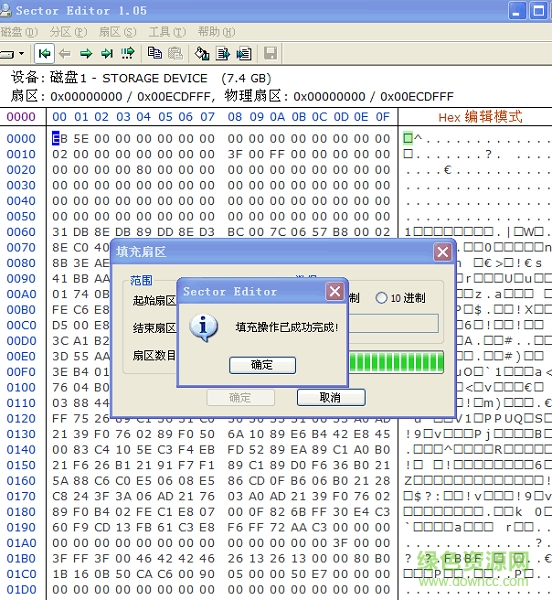
Task: Click byte 5A in row 0160
Action: pyautogui.click(x=60, y=481)
